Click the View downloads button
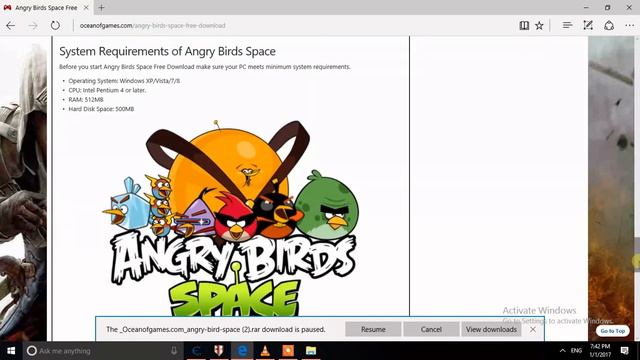This screenshot has width=640, height=360. (x=491, y=329)
